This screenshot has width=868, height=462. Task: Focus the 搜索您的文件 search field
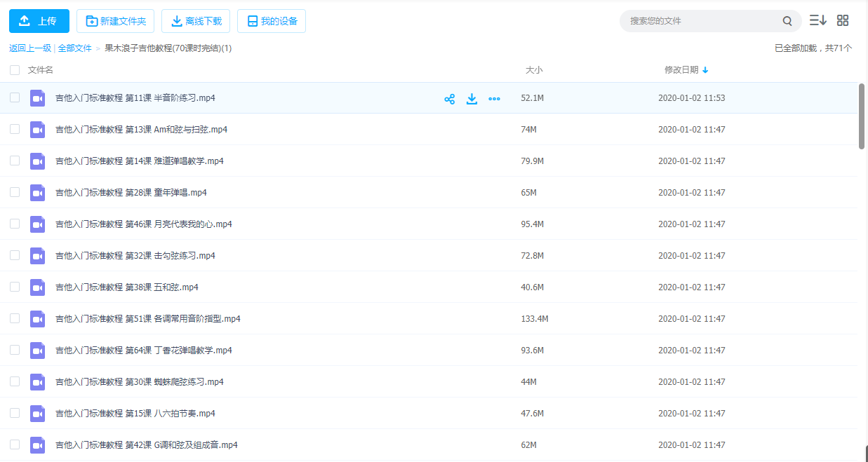click(702, 21)
